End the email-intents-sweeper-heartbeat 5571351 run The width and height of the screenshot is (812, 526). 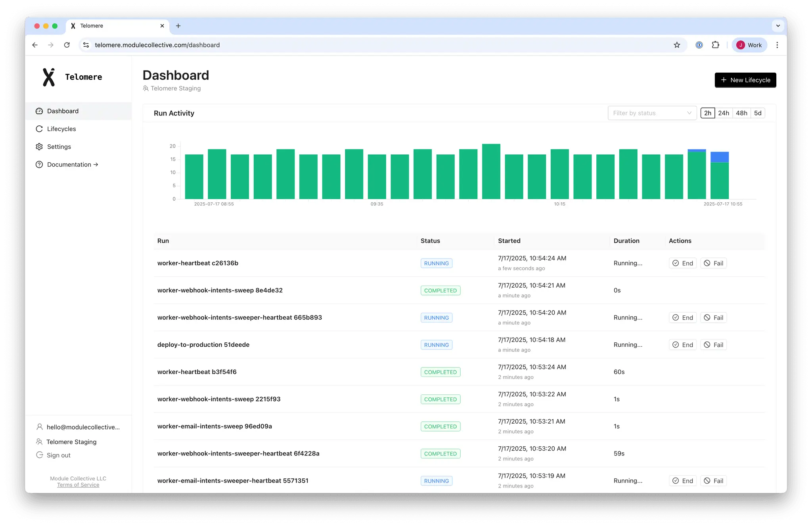click(x=683, y=481)
